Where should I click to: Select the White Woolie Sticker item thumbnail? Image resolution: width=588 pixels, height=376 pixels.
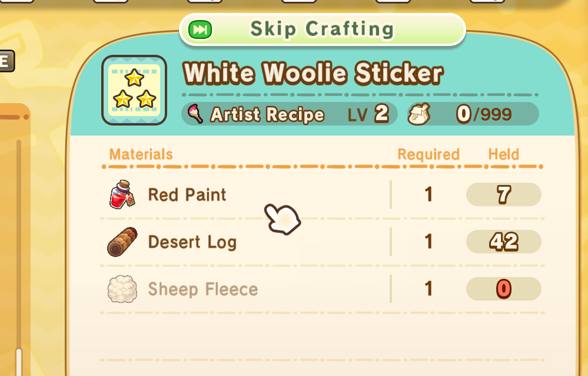(x=134, y=90)
